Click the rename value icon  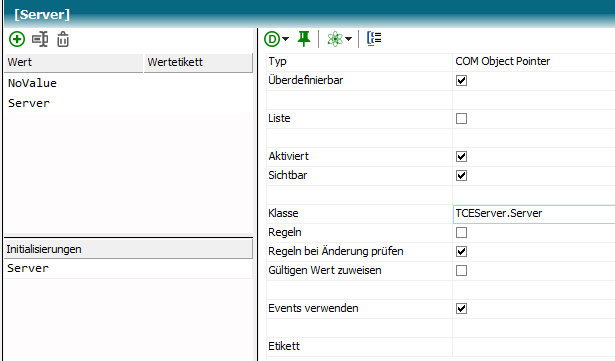click(x=40, y=39)
